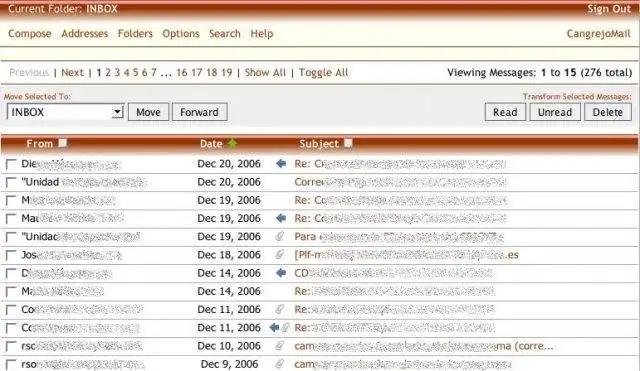Click the Date column header text
This screenshot has height=371, width=640.
(x=211, y=143)
